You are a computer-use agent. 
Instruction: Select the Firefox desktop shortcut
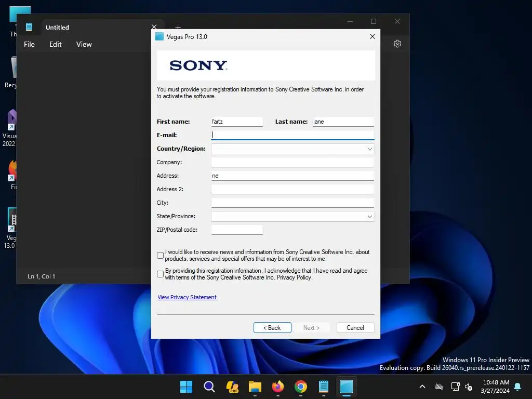(x=12, y=175)
